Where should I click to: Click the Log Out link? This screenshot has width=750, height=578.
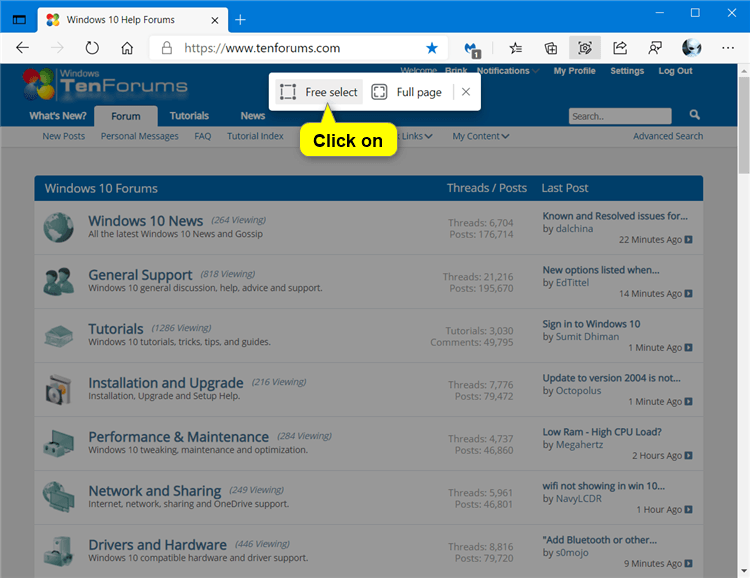[x=675, y=71]
